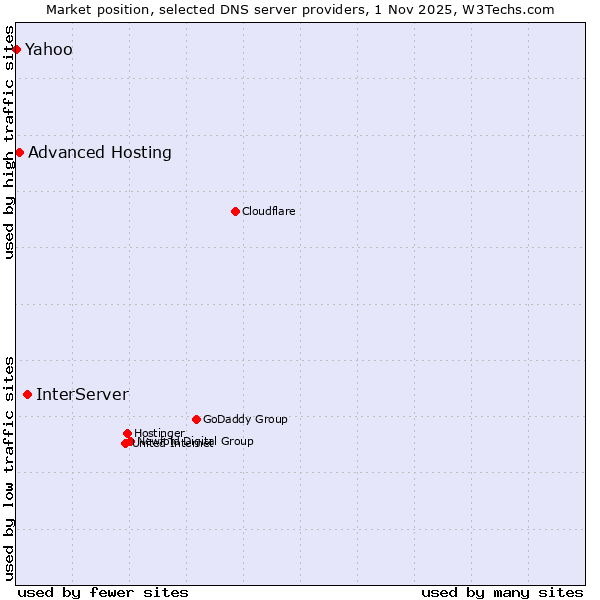Click the Cloudflare data point marker
This screenshot has width=600, height=600.
[235, 211]
